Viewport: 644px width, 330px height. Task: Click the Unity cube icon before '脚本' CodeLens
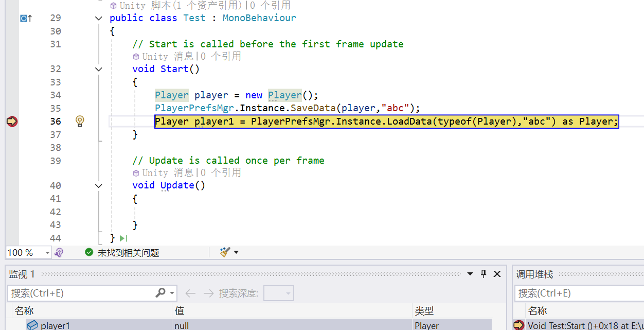click(x=113, y=6)
